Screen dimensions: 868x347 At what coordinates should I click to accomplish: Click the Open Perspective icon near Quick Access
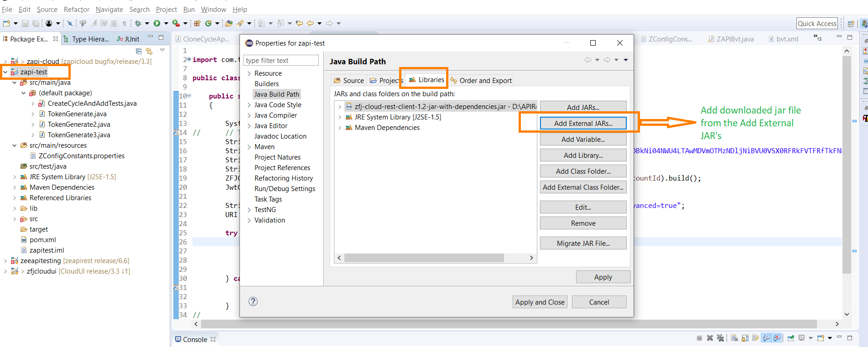click(x=851, y=24)
